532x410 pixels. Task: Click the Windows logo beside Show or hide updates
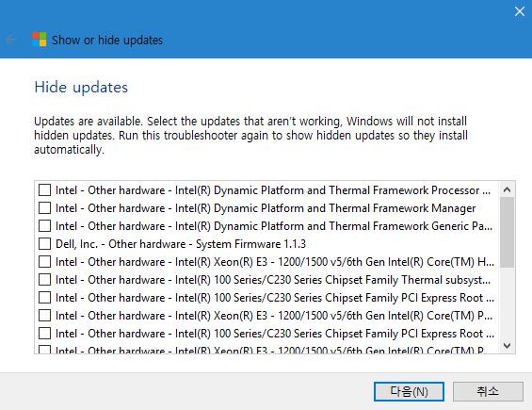[x=39, y=40]
